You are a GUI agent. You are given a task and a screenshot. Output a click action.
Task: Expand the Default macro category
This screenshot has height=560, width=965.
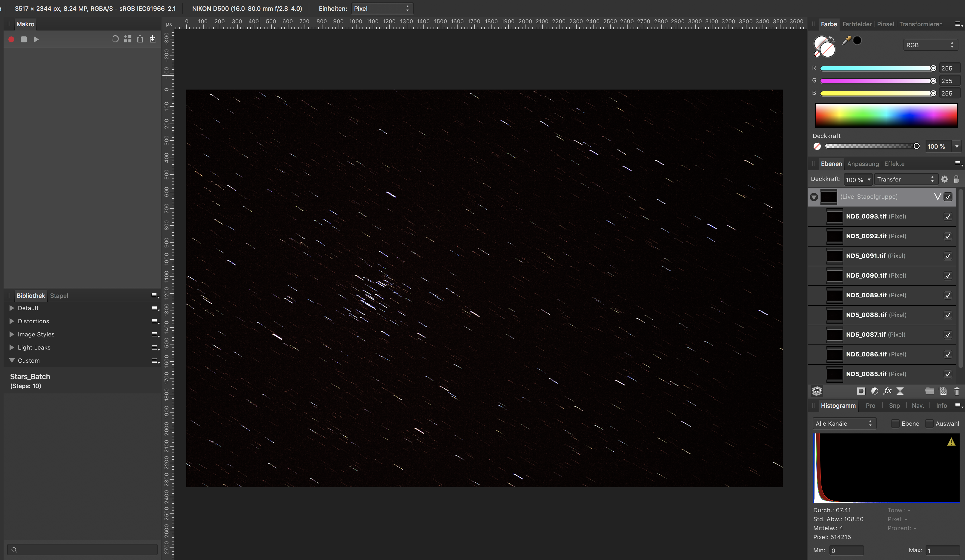11,308
